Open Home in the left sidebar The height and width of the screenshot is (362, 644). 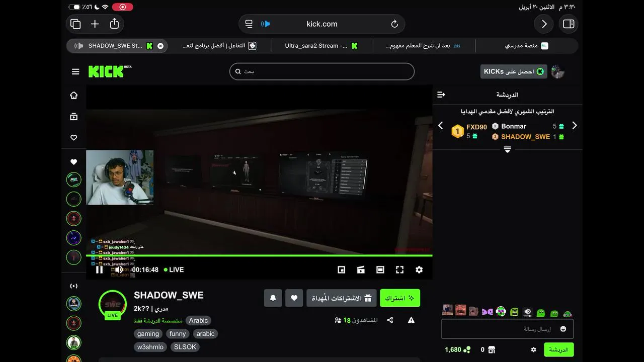click(x=73, y=96)
